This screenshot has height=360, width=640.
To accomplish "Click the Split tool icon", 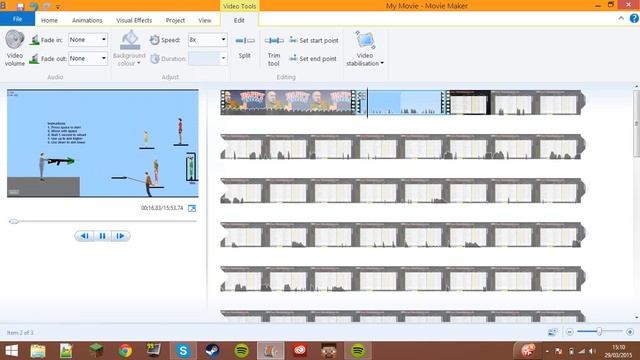I will click(x=245, y=40).
